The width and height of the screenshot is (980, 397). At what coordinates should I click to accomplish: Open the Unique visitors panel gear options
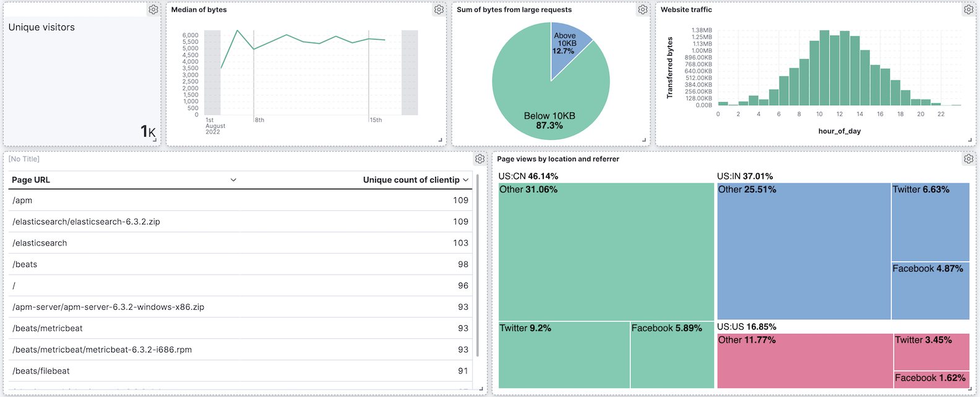point(153,10)
